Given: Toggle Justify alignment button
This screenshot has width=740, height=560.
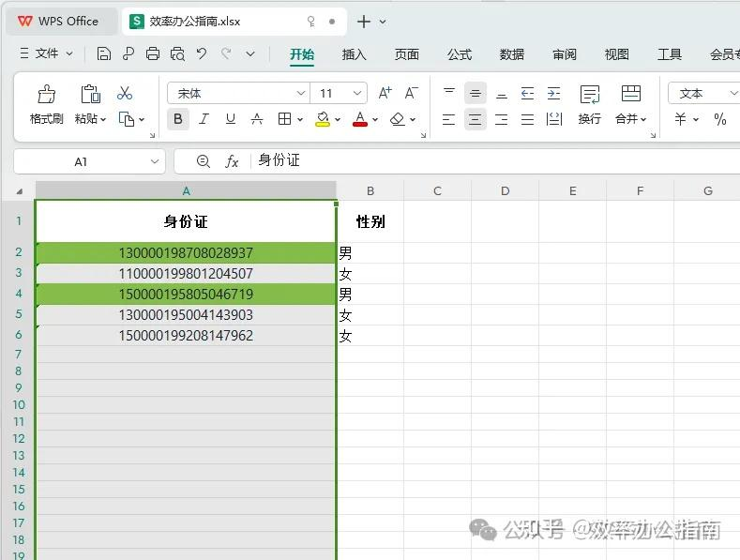Looking at the screenshot, I should [527, 119].
